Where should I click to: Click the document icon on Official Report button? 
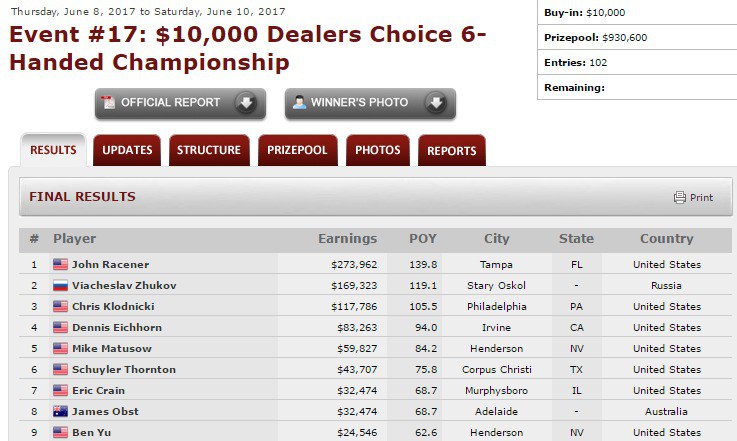click(108, 103)
